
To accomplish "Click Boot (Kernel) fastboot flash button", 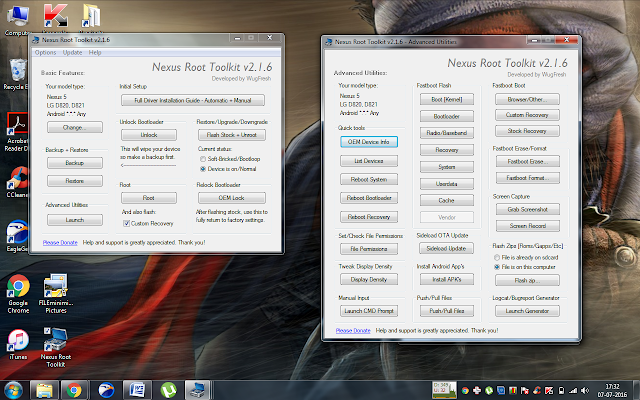I will (447, 99).
